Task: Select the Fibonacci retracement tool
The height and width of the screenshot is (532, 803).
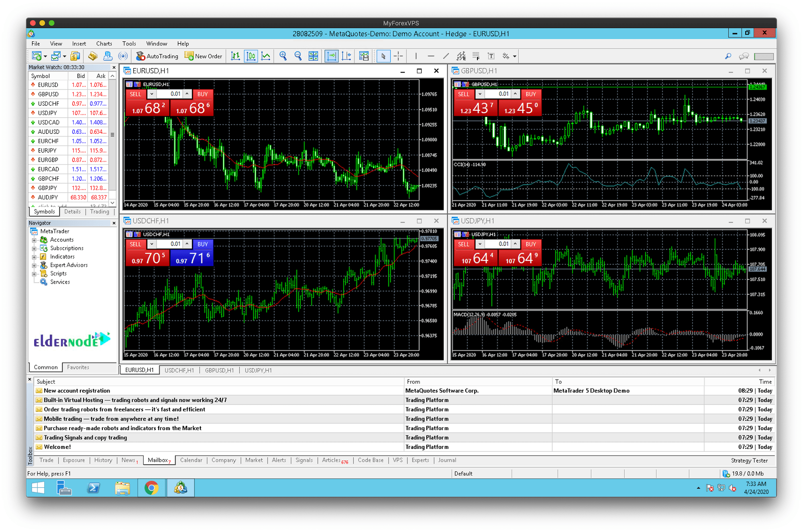Action: click(x=476, y=56)
